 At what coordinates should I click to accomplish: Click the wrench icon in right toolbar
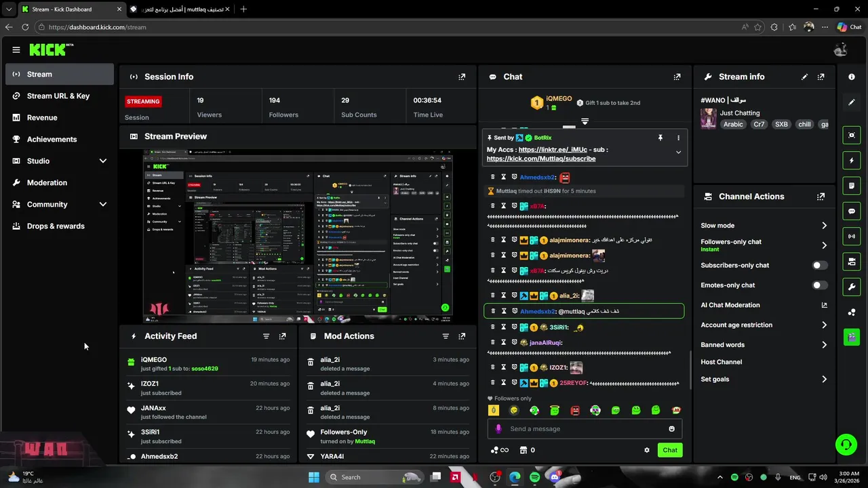[x=852, y=287]
